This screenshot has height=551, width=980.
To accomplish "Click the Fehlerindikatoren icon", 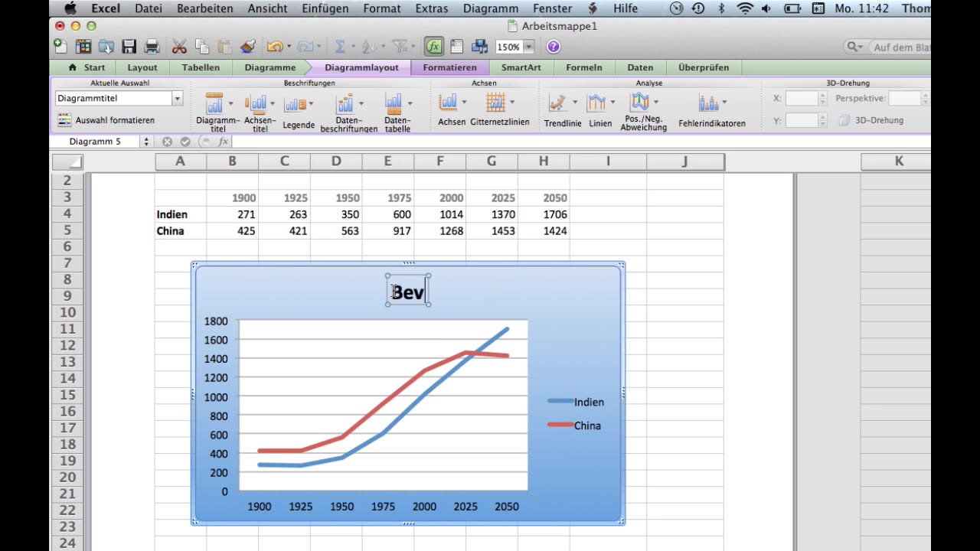I will point(708,103).
